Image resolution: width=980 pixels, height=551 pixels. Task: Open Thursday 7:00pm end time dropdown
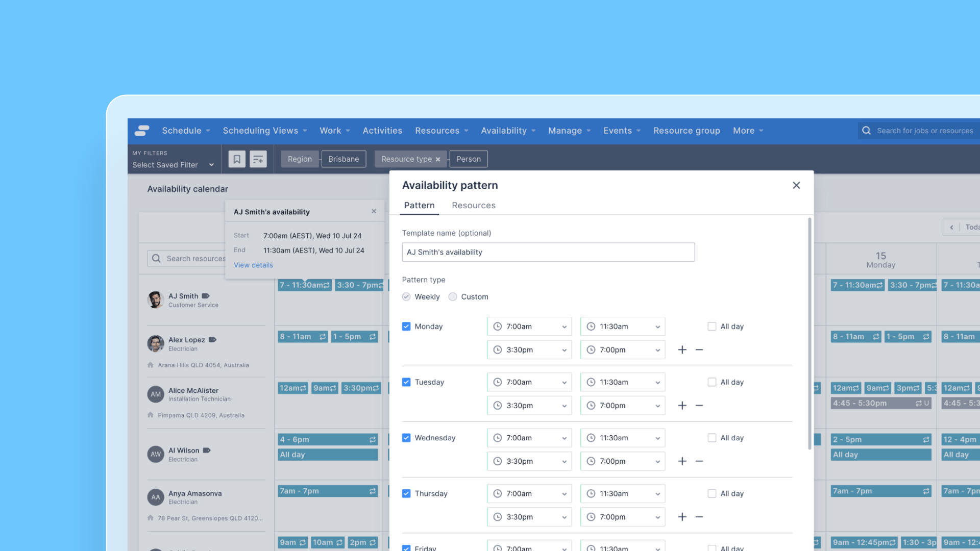(623, 517)
